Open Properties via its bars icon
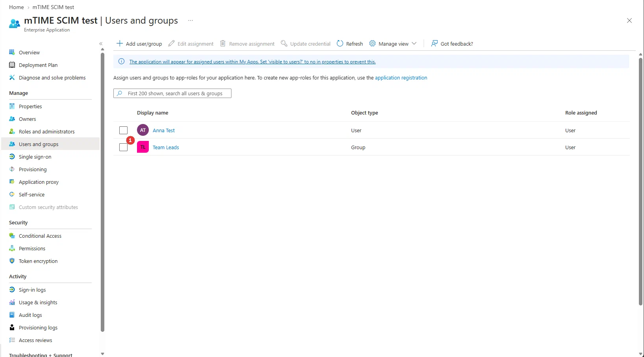The width and height of the screenshot is (644, 357). pos(12,106)
